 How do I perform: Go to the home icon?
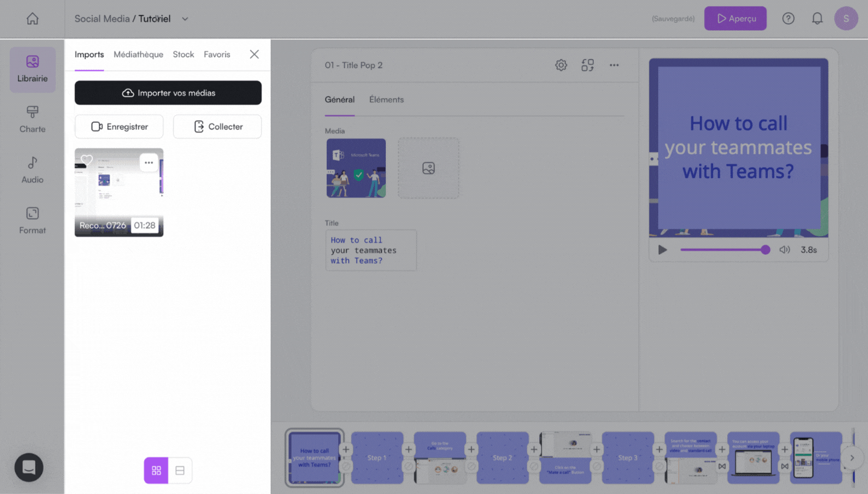33,19
